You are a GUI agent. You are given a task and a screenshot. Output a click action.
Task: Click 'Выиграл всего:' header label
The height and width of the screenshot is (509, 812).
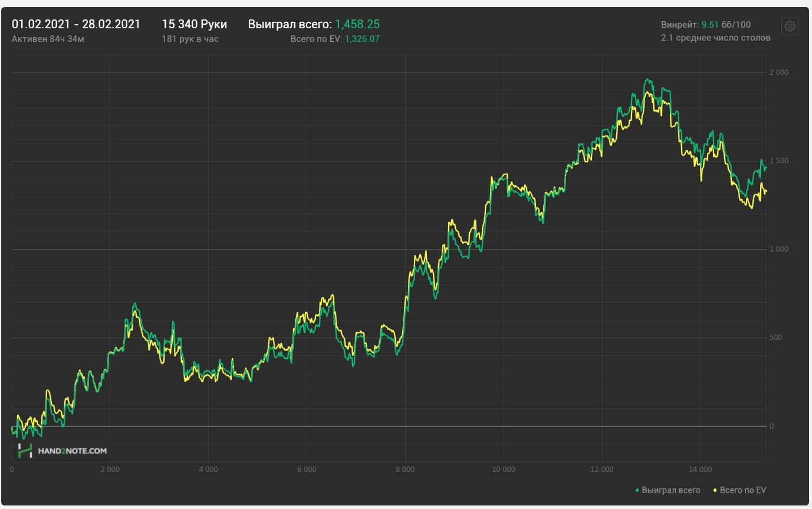[x=290, y=24]
